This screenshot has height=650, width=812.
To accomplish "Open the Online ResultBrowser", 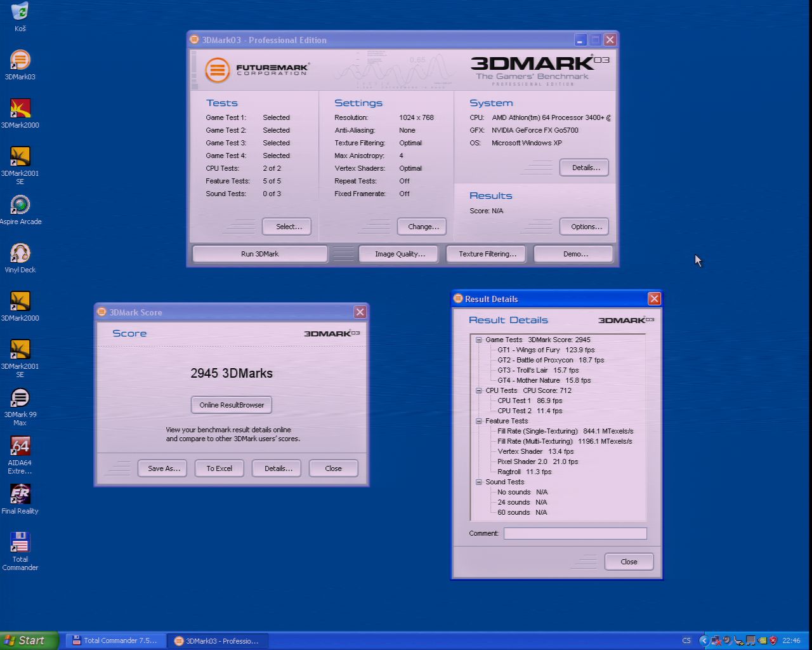I will click(232, 405).
